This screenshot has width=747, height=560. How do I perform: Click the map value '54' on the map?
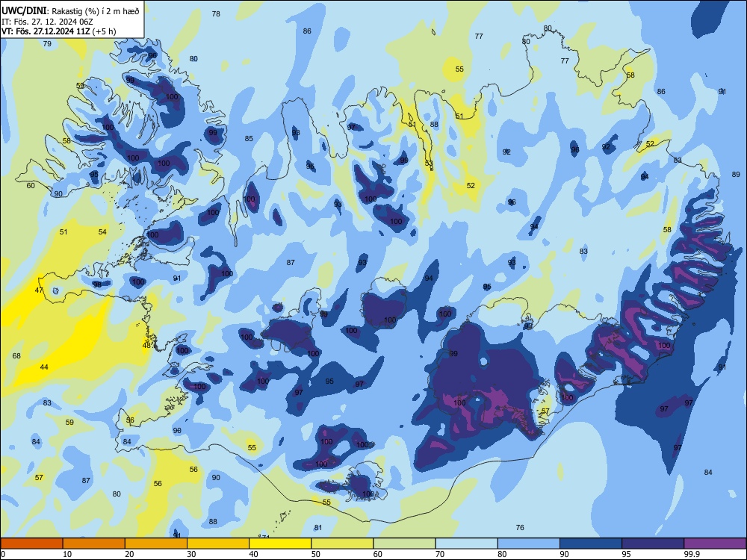point(102,232)
